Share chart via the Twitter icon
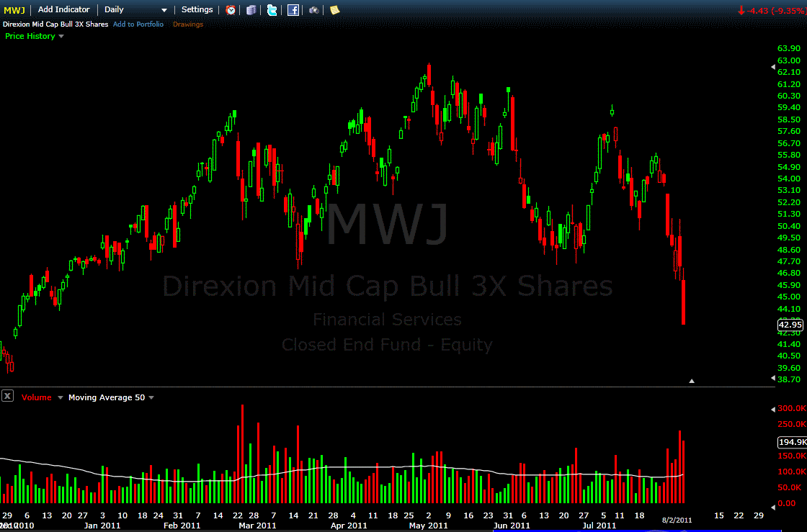This screenshot has width=807, height=532. [x=272, y=10]
